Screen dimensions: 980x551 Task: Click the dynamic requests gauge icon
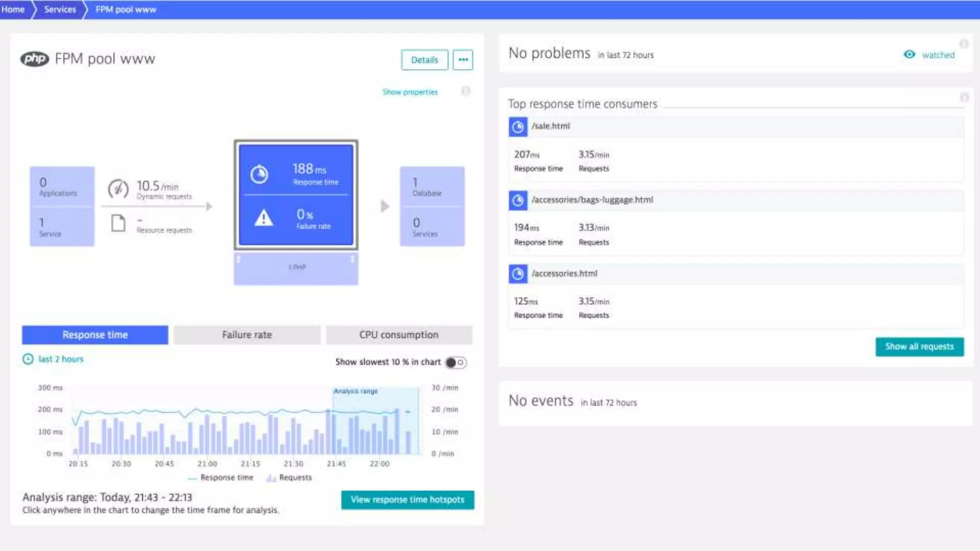pos(118,189)
